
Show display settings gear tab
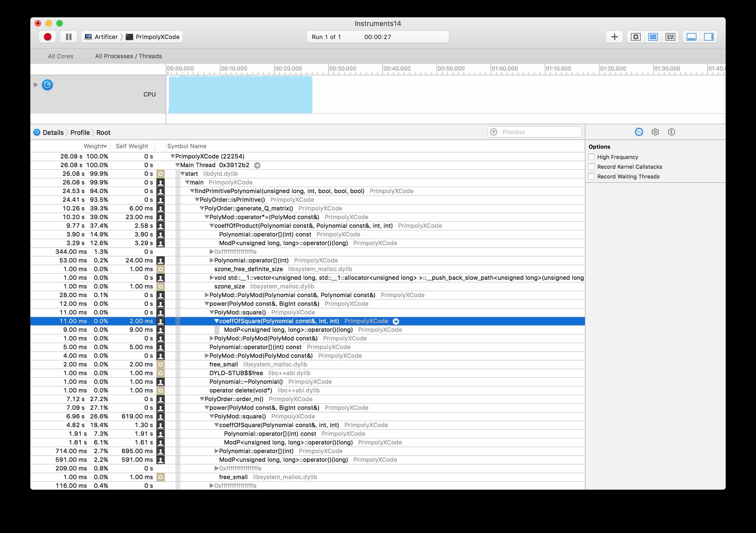tap(655, 132)
